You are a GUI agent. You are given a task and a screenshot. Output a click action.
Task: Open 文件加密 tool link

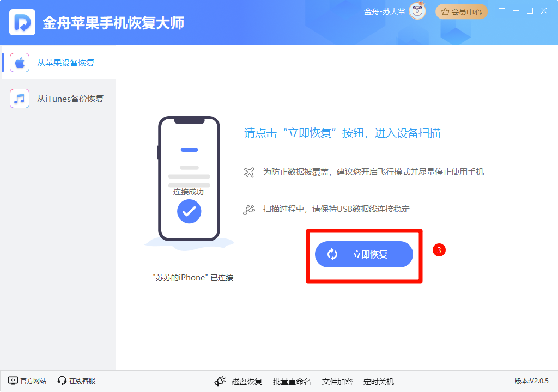[337, 382]
